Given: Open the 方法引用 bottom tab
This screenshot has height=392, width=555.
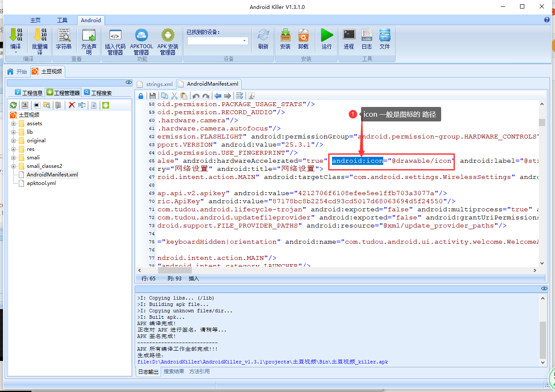Looking at the screenshot, I should click(199, 372).
